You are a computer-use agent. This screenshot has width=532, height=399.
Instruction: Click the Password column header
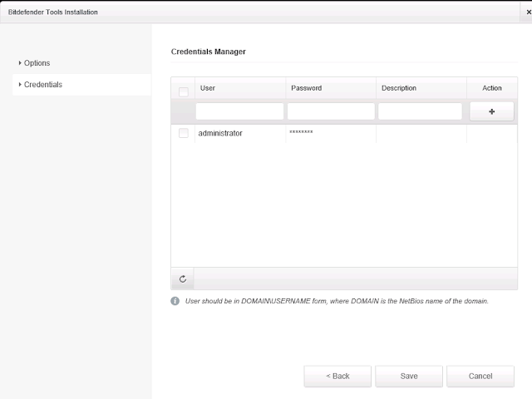point(306,88)
